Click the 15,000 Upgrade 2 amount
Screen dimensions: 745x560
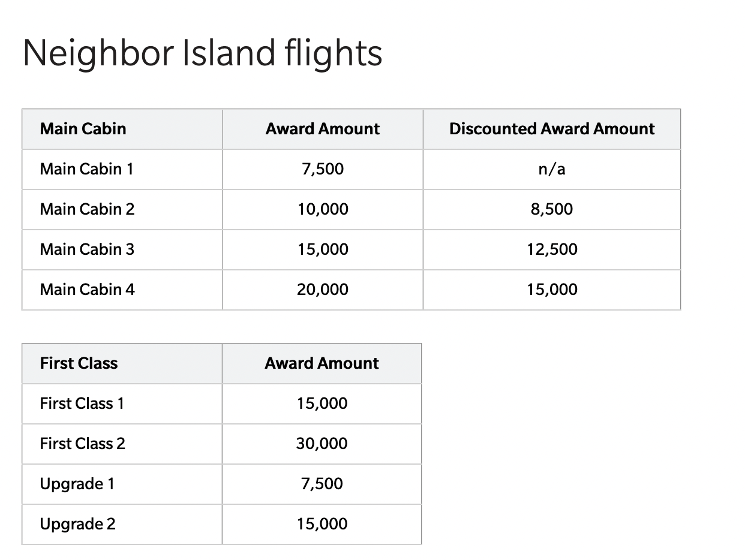[322, 524]
